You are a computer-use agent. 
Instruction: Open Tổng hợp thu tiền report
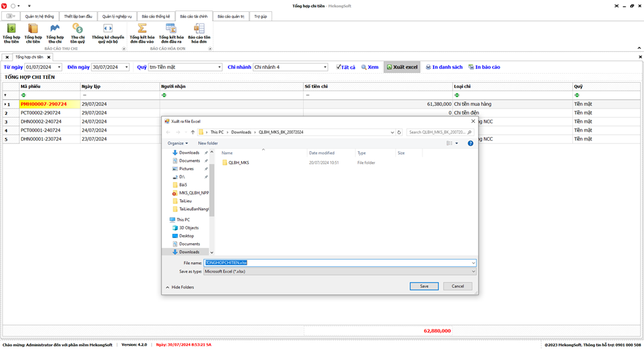pyautogui.click(x=11, y=34)
